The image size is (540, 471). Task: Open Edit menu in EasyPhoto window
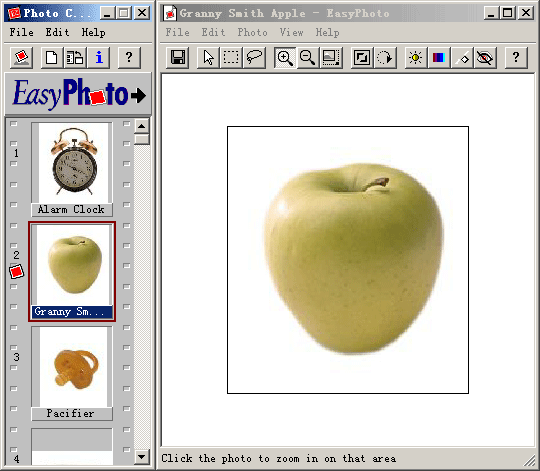[x=213, y=32]
